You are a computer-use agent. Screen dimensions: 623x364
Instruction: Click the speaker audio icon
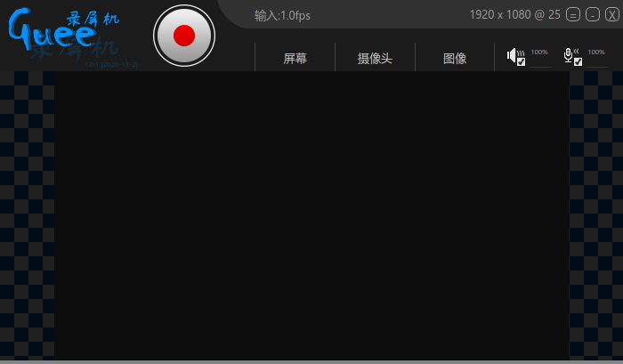pos(513,54)
